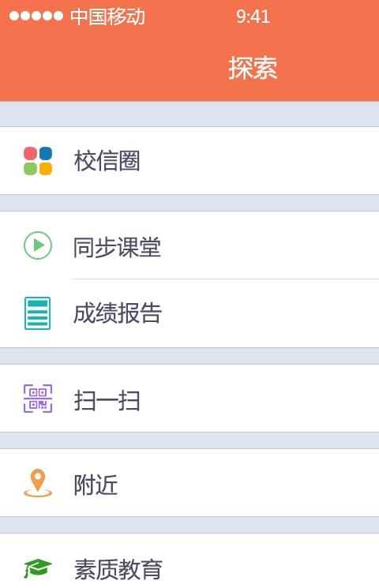Image resolution: width=379 pixels, height=588 pixels.
Task: Click the blue square in 校信圈 icon
Action: tap(46, 153)
